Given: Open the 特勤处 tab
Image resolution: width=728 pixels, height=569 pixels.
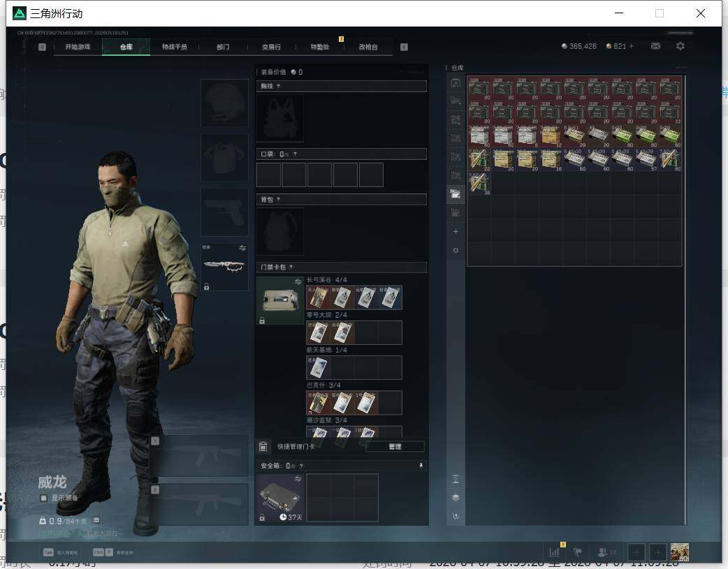Looking at the screenshot, I should pyautogui.click(x=320, y=47).
